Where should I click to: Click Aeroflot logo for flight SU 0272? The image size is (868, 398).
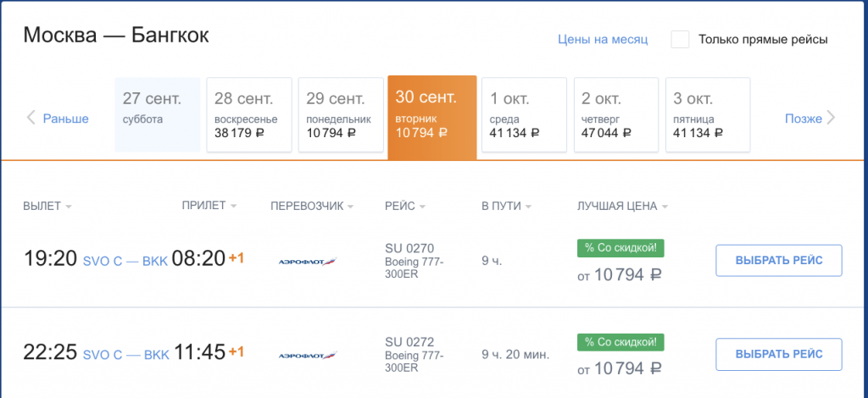click(x=308, y=355)
